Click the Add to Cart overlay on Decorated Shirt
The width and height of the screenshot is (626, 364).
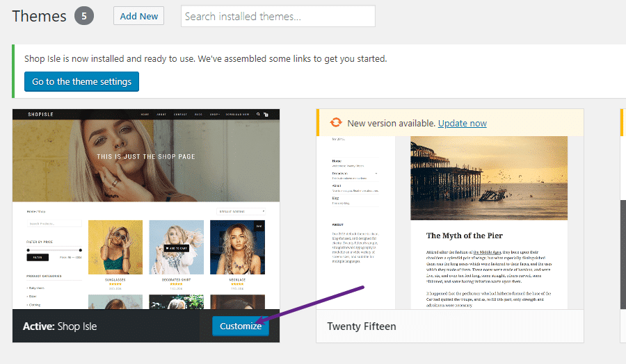pyautogui.click(x=177, y=248)
